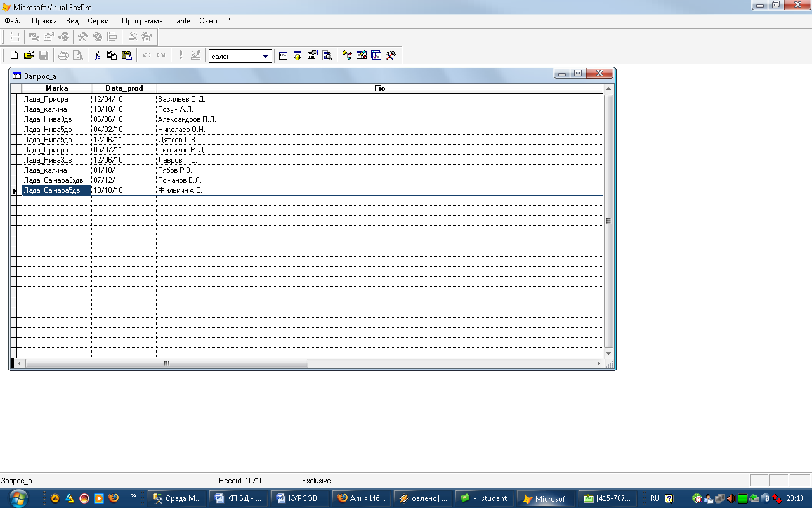Image resolution: width=812 pixels, height=508 pixels.
Task: Click the Филькин А.С. cell
Action: (x=379, y=190)
